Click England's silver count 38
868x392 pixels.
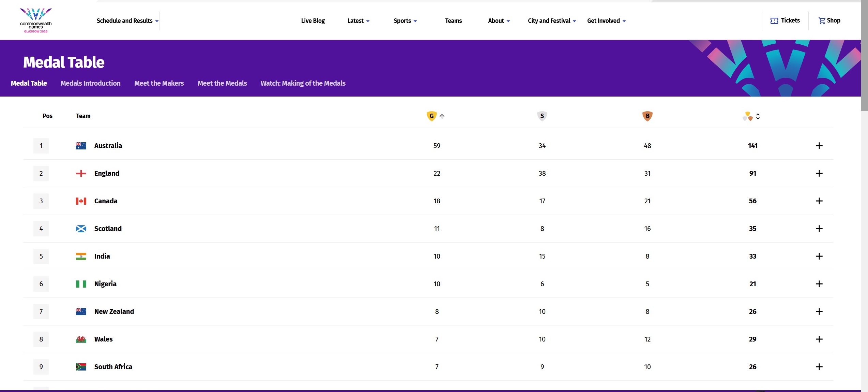pos(542,173)
